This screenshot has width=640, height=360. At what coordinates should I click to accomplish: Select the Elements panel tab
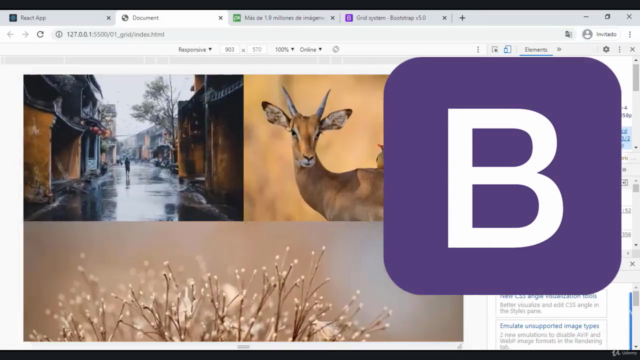click(x=536, y=49)
